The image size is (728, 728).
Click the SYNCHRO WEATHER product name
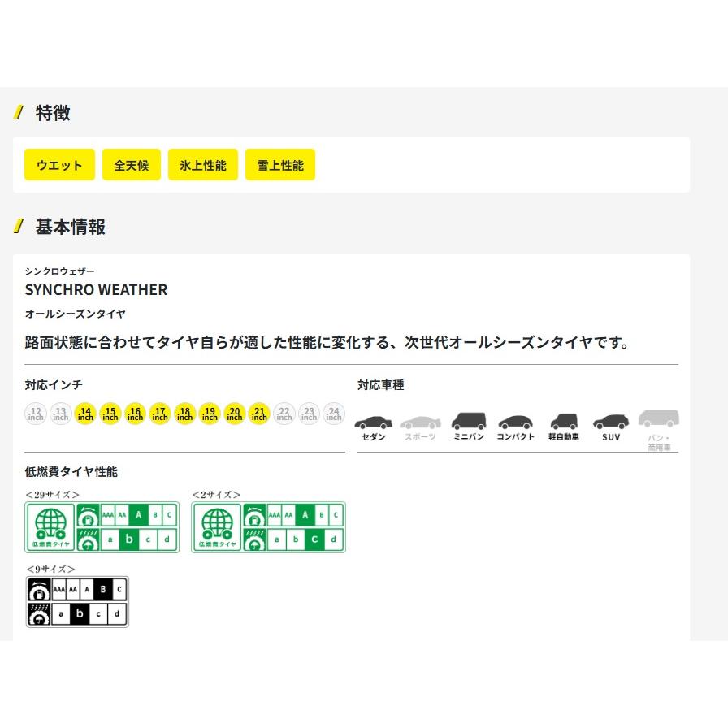[x=96, y=290]
